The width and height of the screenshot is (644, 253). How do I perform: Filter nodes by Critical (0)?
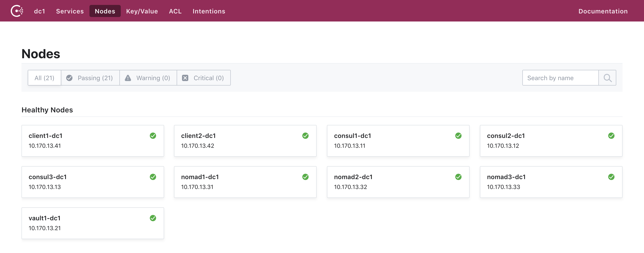tap(203, 78)
